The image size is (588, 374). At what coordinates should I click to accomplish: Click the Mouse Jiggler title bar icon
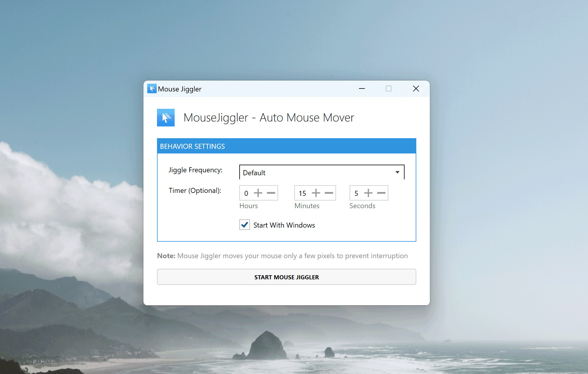152,89
